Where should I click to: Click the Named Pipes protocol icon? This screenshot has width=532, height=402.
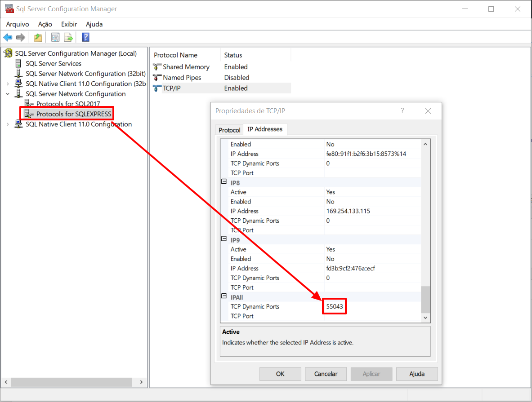(157, 78)
